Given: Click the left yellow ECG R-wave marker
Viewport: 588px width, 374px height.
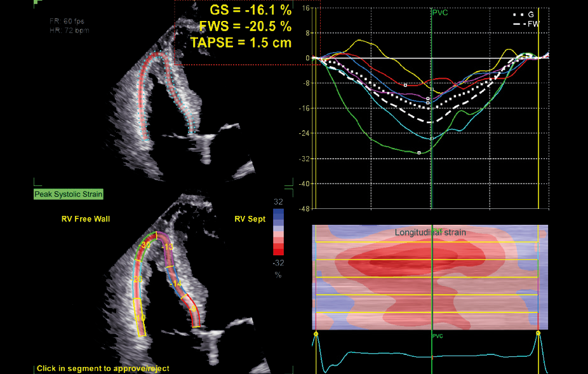Looking at the screenshot, I should 316,333.
